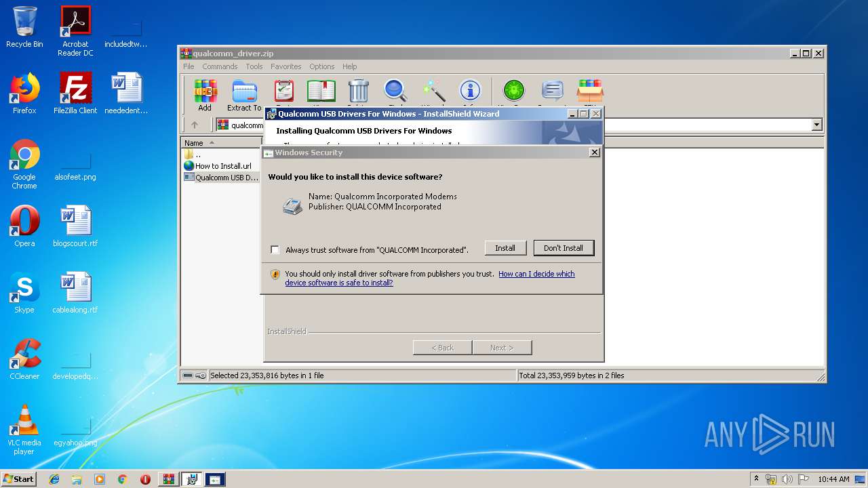Viewport: 868px width, 488px height.
Task: Sort file list by Name column header
Action: pos(220,143)
